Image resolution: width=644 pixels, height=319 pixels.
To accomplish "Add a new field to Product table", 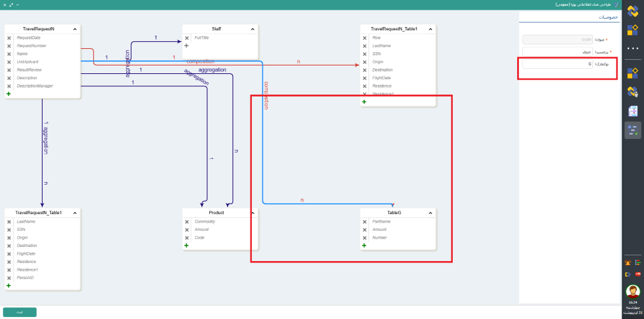I will pos(187,245).
